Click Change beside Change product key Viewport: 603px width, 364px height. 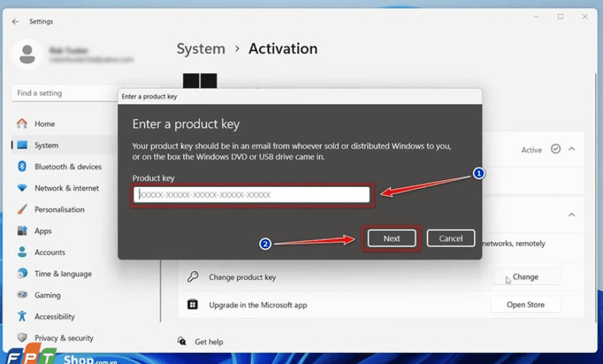coord(525,277)
